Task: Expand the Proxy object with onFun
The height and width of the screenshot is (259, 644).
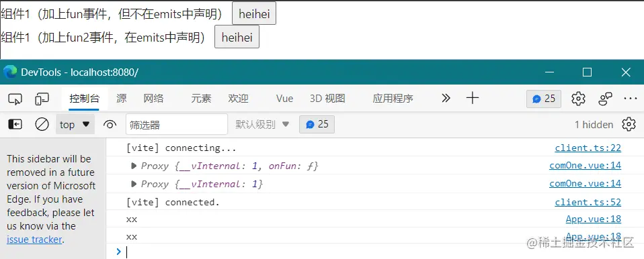Action: click(134, 166)
